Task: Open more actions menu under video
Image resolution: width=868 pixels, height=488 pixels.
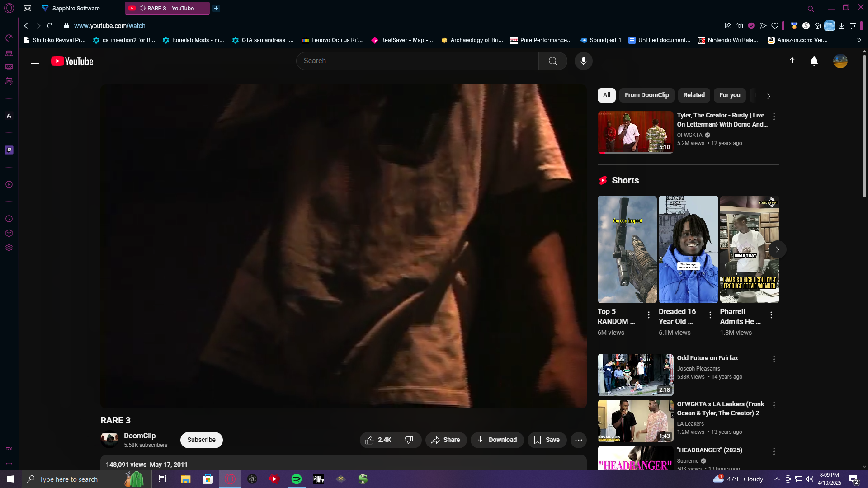Action: coord(578,440)
